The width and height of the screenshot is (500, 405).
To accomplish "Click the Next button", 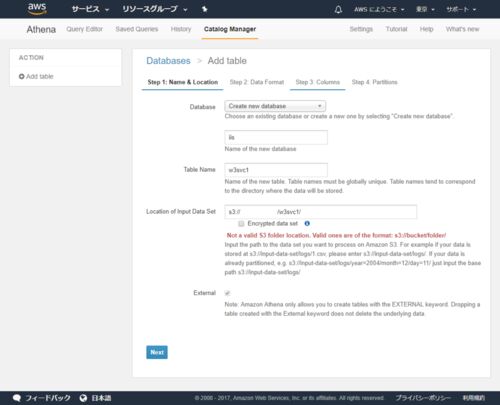I will click(x=157, y=352).
